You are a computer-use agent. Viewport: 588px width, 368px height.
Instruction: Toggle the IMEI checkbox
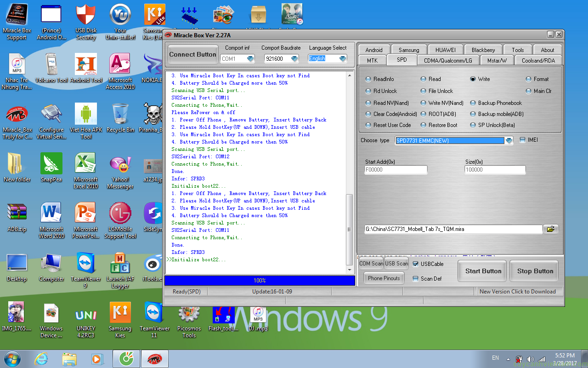pos(522,140)
